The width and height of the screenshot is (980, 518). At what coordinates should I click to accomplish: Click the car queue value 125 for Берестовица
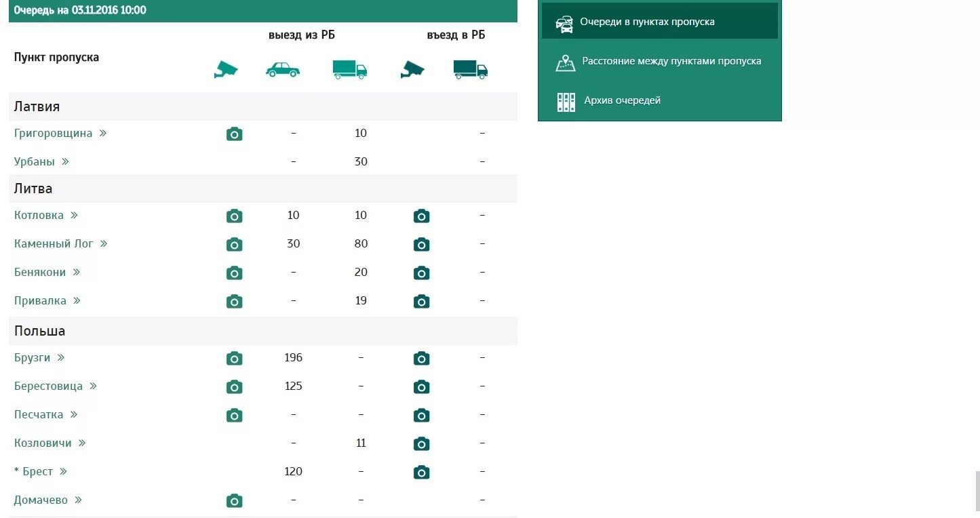click(293, 386)
